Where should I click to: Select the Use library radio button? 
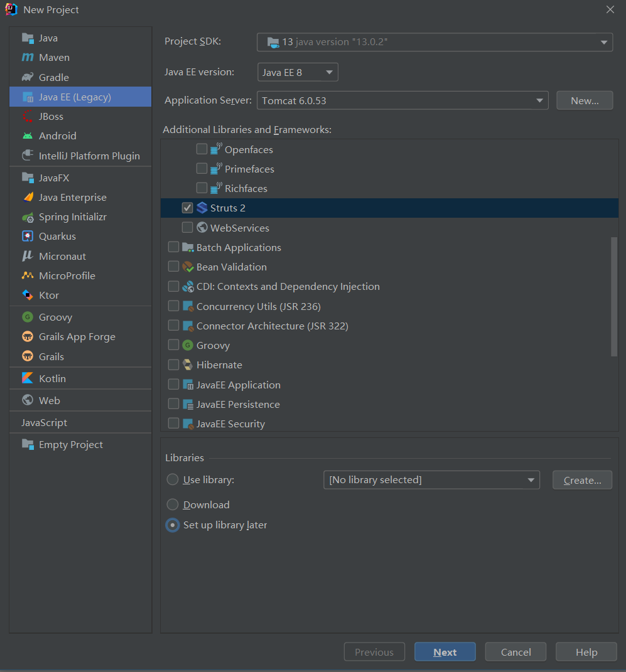click(x=173, y=479)
